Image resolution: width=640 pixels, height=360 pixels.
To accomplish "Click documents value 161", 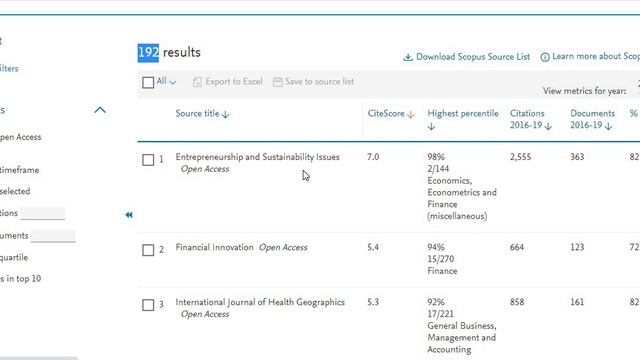I will pos(577,302).
